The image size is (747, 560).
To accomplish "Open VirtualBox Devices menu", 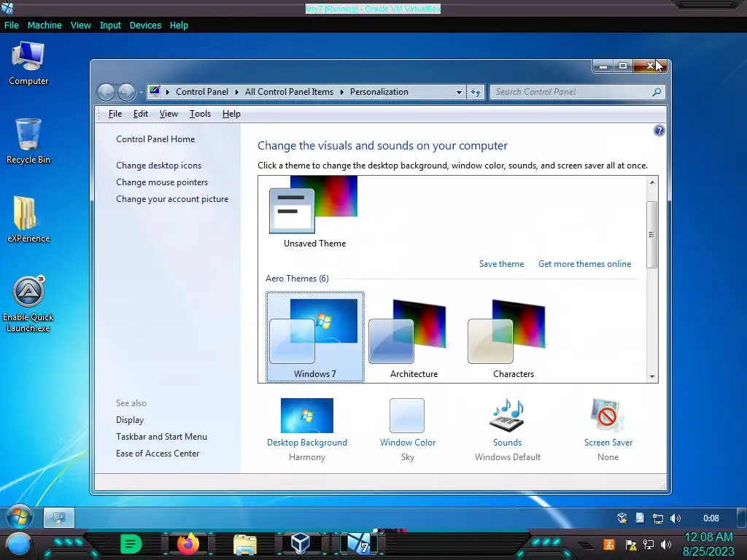I will (145, 26).
